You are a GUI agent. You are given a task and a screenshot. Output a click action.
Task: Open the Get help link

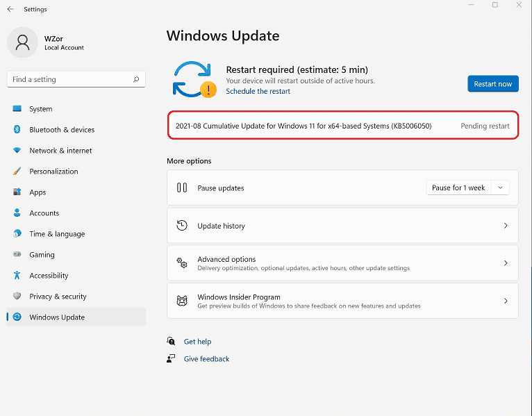tap(197, 342)
